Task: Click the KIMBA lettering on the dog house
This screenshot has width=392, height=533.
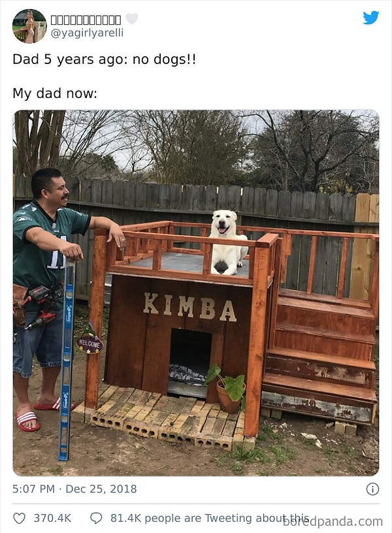Action: coord(189,307)
